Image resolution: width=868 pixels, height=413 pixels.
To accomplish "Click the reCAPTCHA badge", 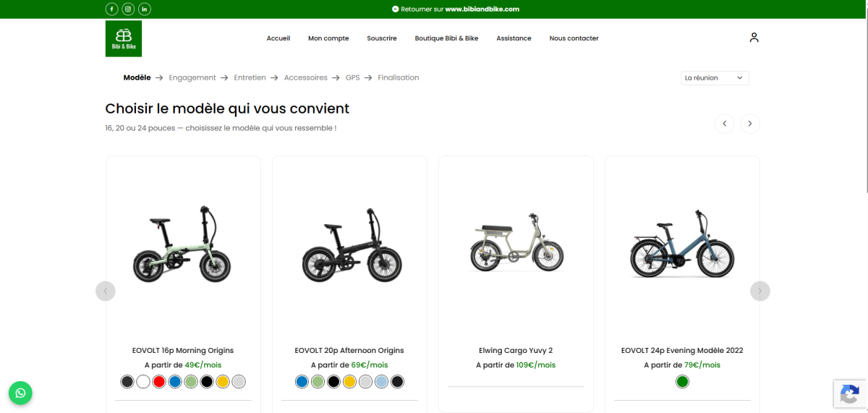I will (x=850, y=394).
